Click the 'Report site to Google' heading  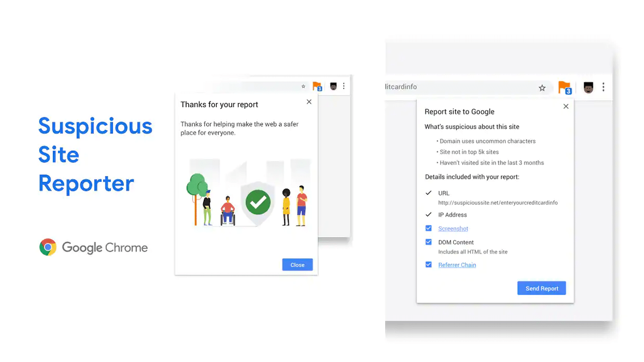click(460, 112)
